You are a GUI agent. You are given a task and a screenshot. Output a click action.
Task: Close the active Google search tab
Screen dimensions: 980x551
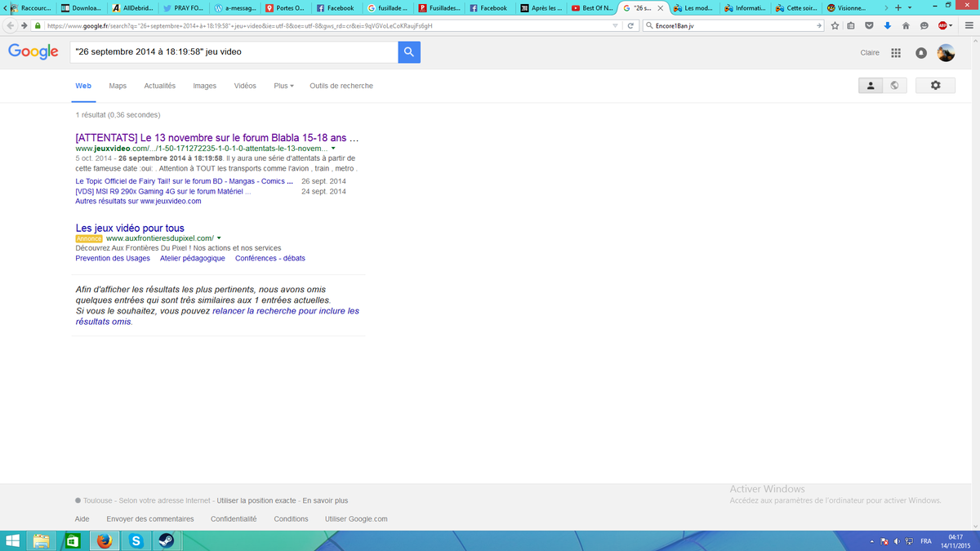(660, 8)
